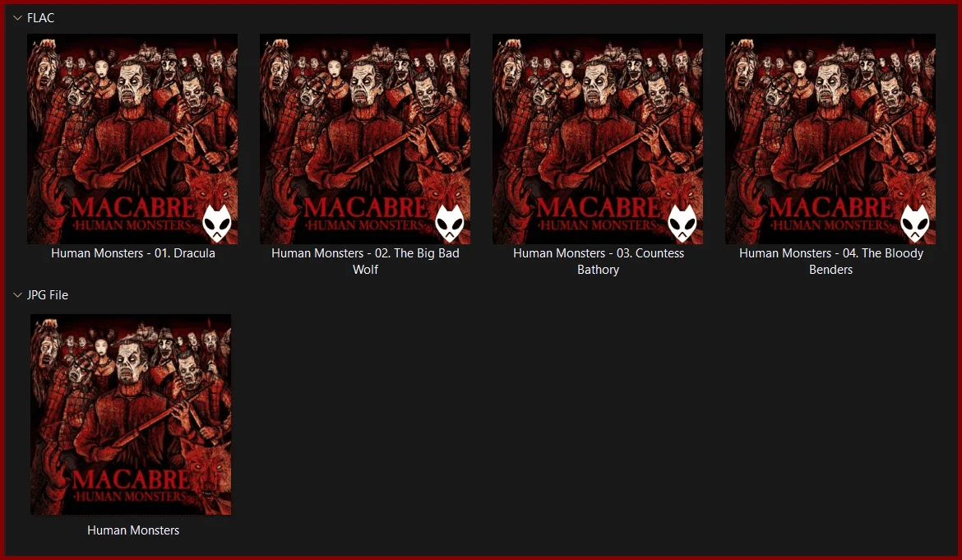
Task: Click the foobar2000 badge on Bloody Benders track
Action: click(915, 224)
